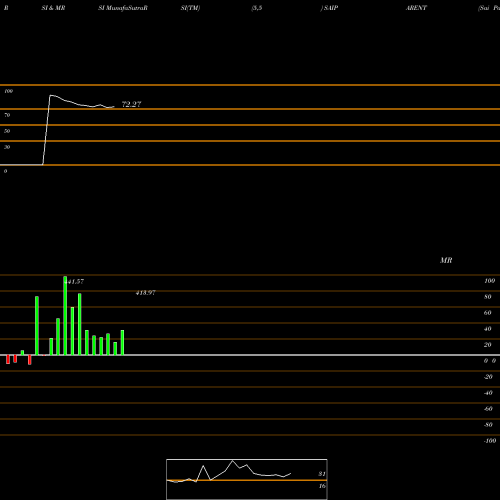Click the 30 level label on RSI axis
The width and height of the screenshot is (500, 500).
pyautogui.click(x=7, y=147)
